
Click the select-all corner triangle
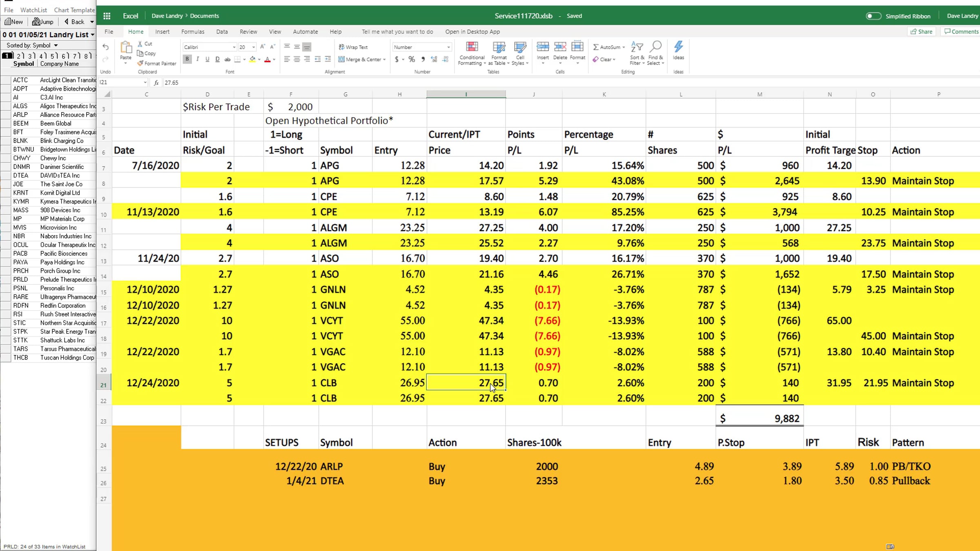pos(107,94)
